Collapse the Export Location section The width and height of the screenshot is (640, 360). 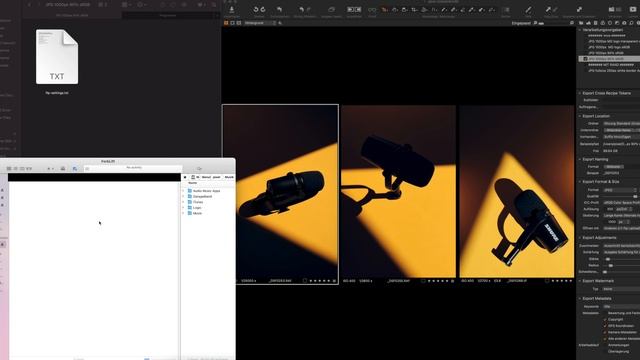pos(580,116)
